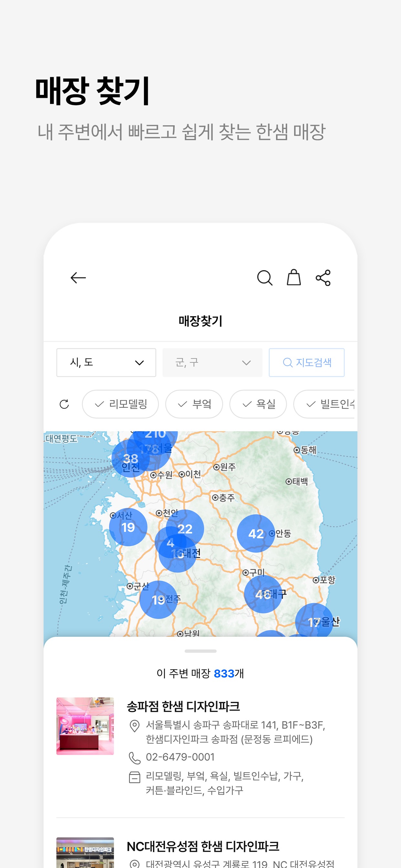Tap phone number 02-6479-0001

click(x=180, y=757)
